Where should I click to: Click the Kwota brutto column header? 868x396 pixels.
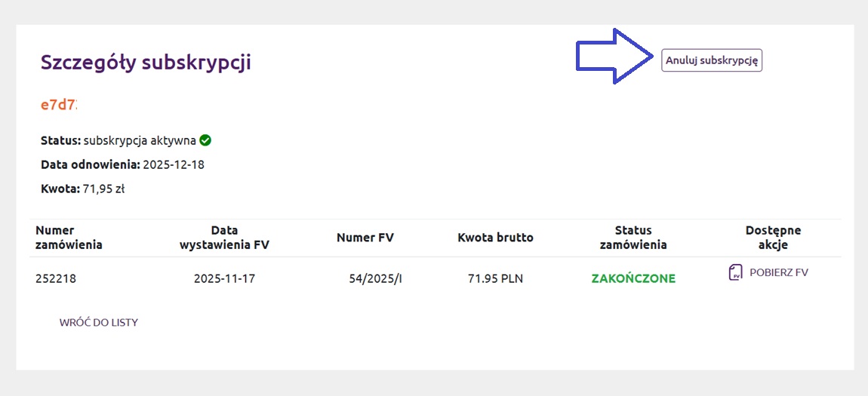[x=495, y=238]
